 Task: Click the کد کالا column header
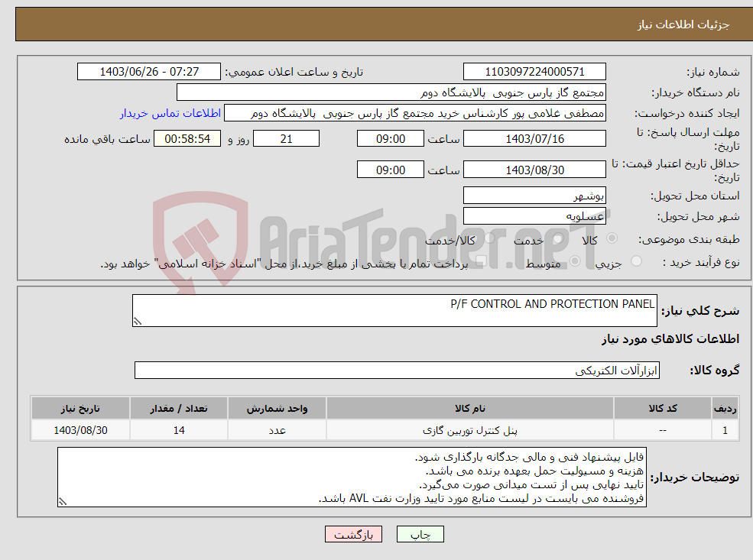663,409
